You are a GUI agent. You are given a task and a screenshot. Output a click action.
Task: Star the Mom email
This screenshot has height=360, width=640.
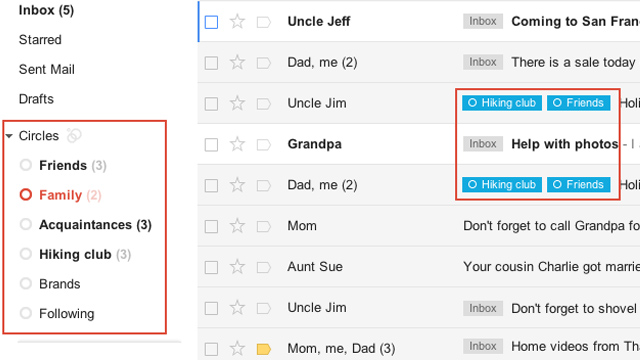click(237, 226)
